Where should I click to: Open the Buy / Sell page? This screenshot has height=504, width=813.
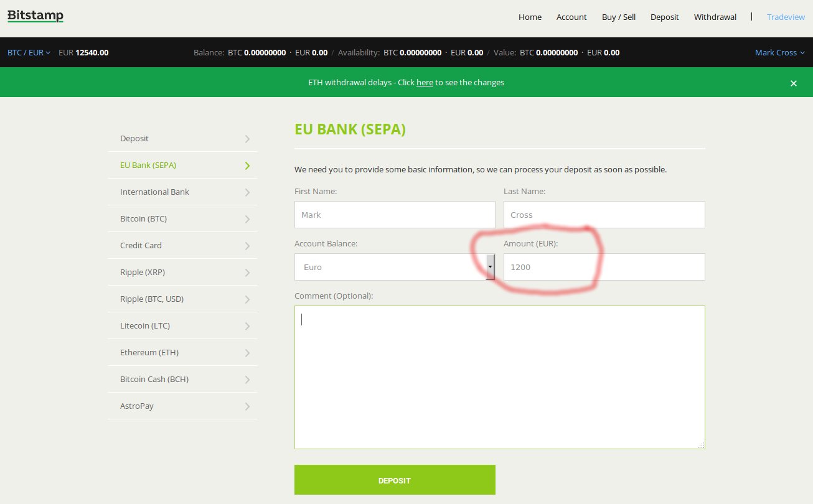pos(619,17)
